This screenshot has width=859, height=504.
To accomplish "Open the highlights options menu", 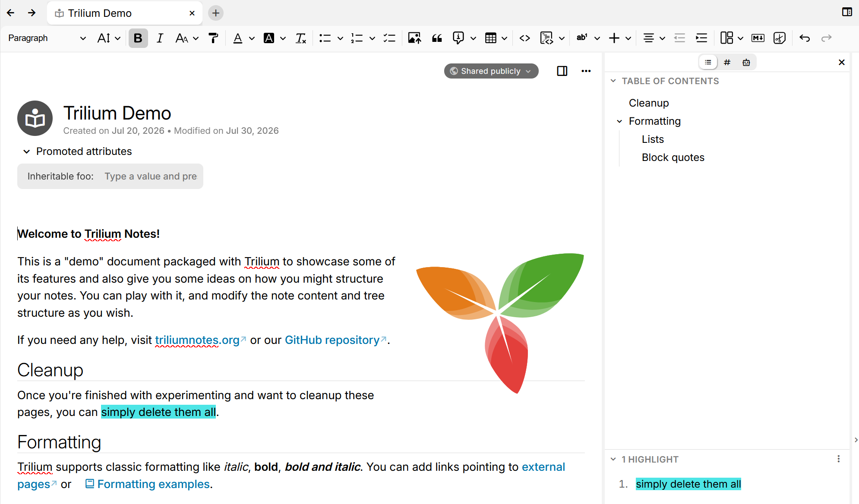I will click(838, 459).
